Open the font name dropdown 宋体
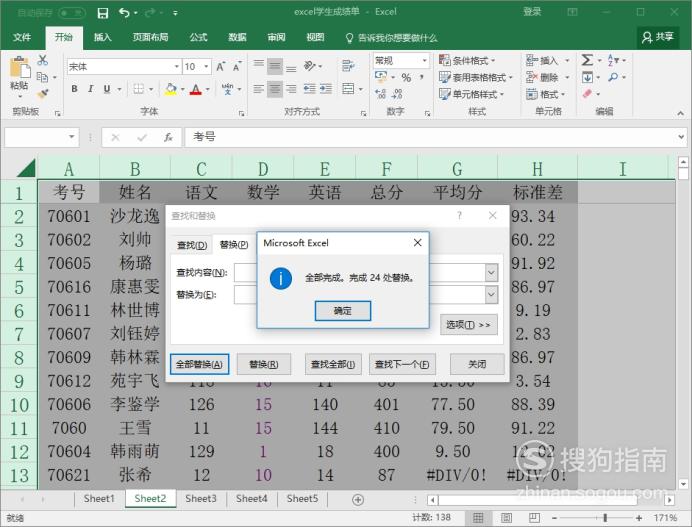 (177, 67)
